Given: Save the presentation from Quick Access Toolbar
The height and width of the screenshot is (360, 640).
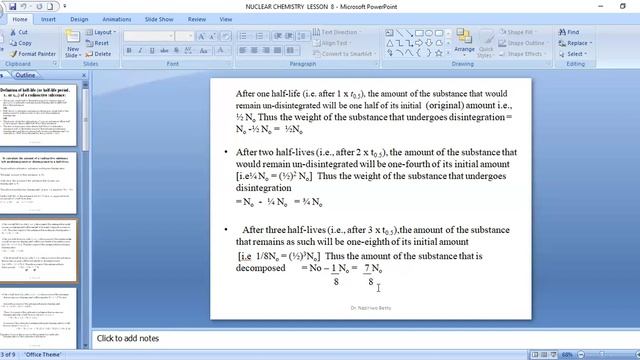Looking at the screenshot, I should (x=13, y=7).
